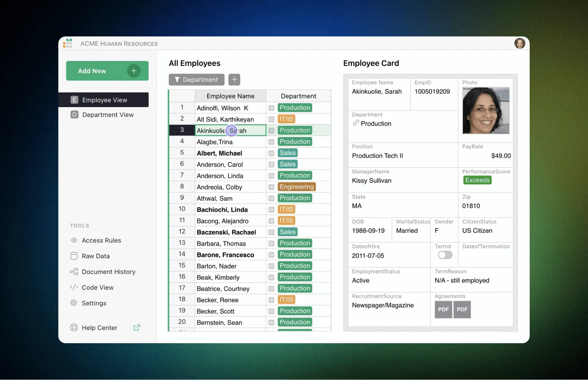Click the Engineering tag for Andreola, Colby
Viewport: 588px width, 380px height.
[x=297, y=187]
